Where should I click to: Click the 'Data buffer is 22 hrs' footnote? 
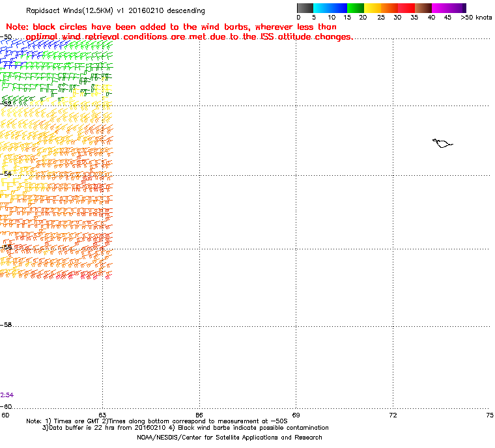coord(186,428)
